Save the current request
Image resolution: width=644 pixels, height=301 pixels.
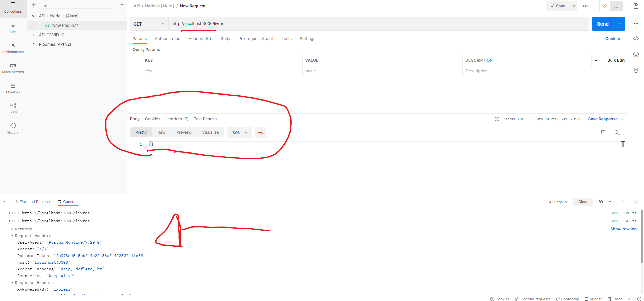pyautogui.click(x=557, y=6)
